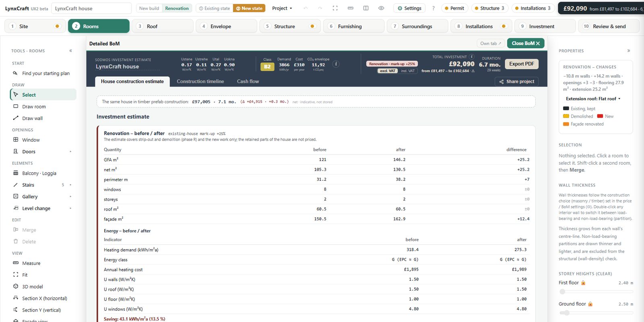Viewport: 644px width, 322px height.
Task: Click the fit-to-screen frame icon in top bar
Action: coord(335,8)
